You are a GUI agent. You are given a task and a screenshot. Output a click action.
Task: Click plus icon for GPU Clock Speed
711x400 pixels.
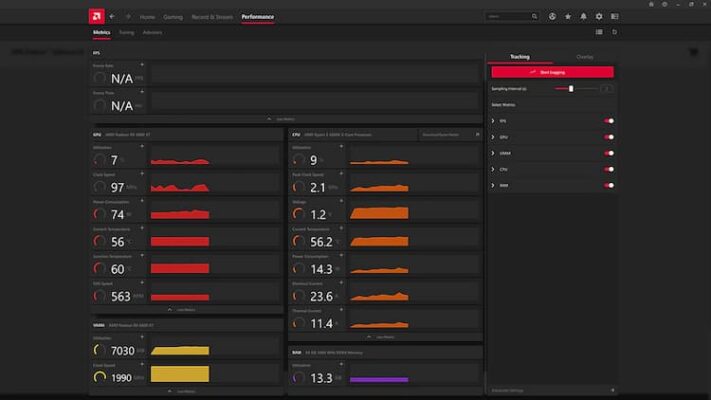pos(142,174)
